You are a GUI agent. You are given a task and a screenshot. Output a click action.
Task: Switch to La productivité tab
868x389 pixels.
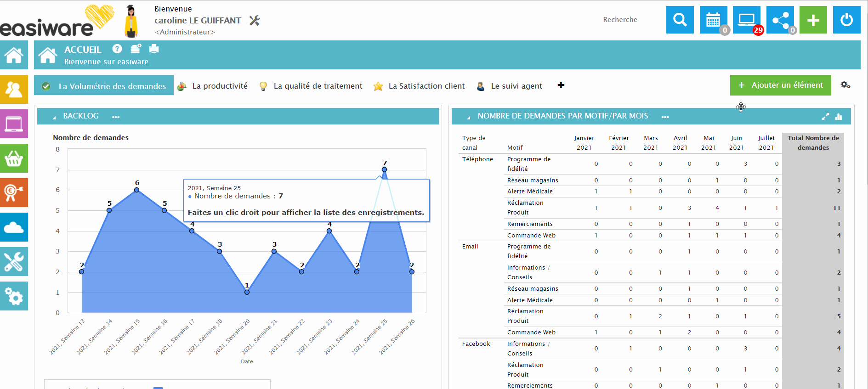coord(219,86)
